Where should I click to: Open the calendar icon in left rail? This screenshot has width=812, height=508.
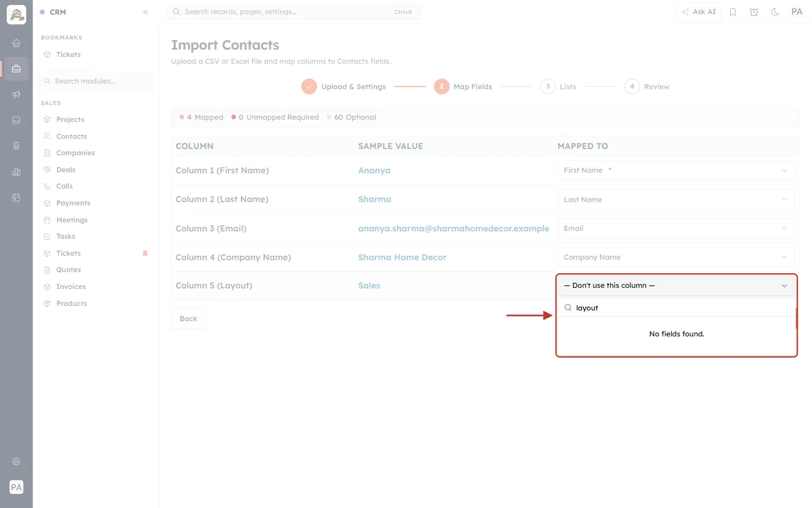pos(16,198)
